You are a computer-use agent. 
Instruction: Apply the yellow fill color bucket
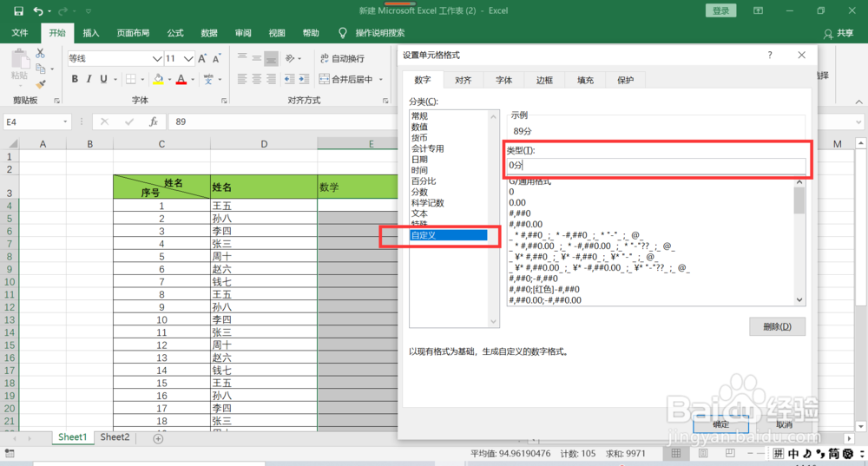(x=158, y=79)
